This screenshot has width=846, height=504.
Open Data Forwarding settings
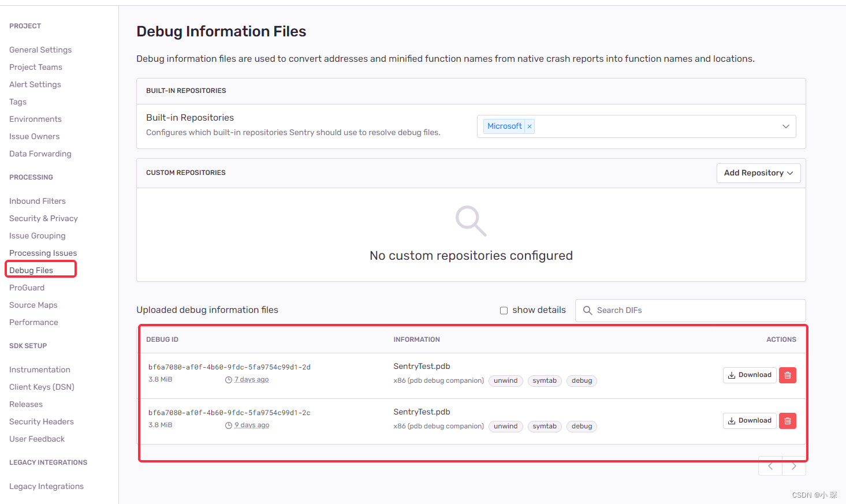(x=40, y=154)
